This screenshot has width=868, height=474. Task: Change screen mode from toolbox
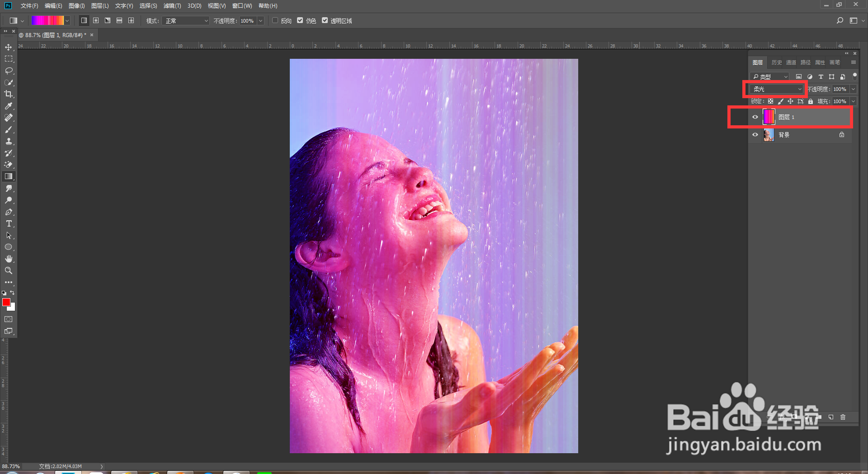(9, 331)
